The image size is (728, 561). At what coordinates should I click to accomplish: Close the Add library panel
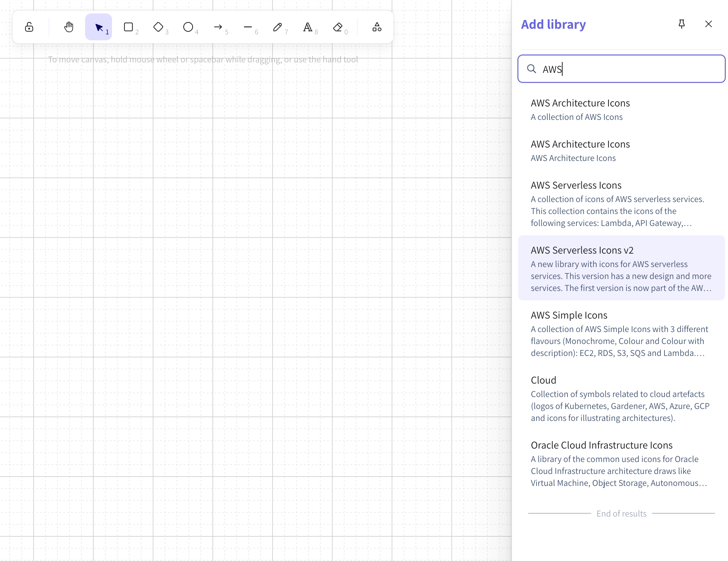coord(708,24)
